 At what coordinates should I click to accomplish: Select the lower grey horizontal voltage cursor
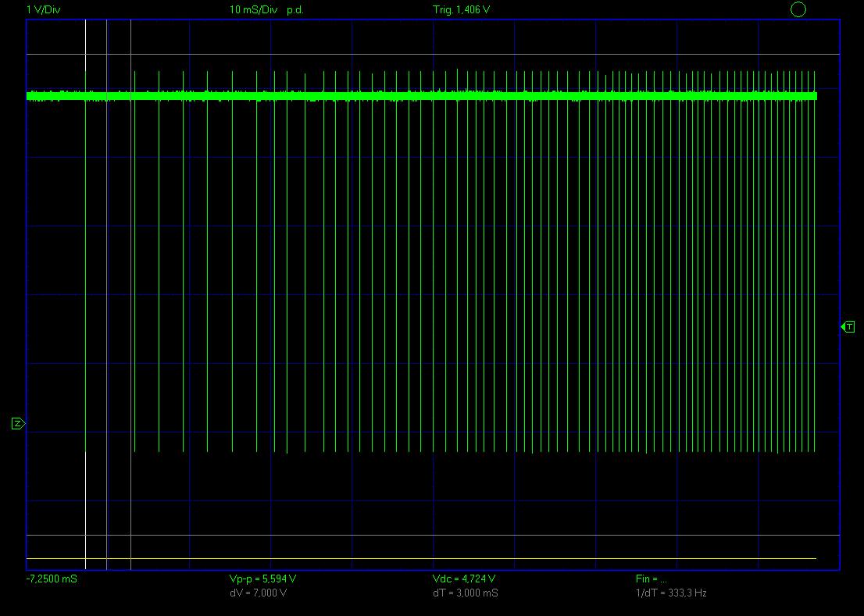pyautogui.click(x=433, y=535)
